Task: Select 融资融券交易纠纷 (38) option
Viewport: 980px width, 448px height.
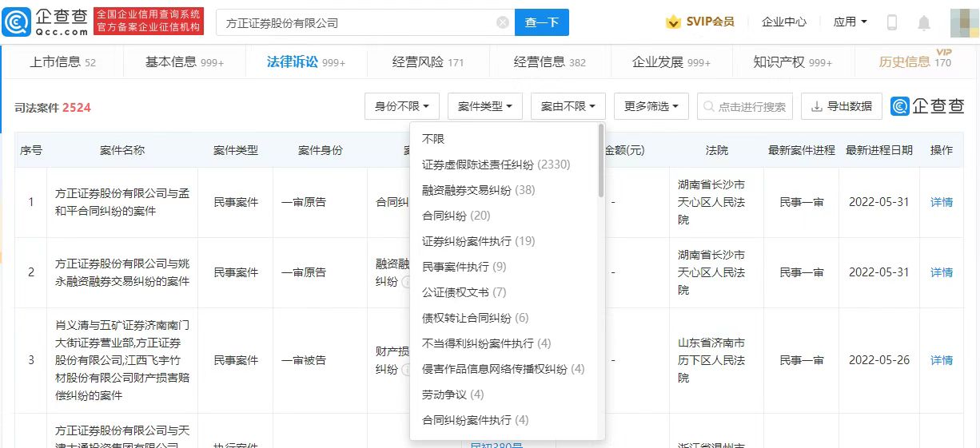Action: pos(504,190)
